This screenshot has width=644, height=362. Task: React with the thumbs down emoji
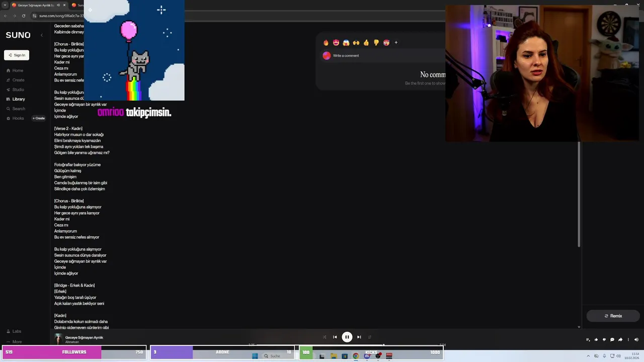coord(376,43)
